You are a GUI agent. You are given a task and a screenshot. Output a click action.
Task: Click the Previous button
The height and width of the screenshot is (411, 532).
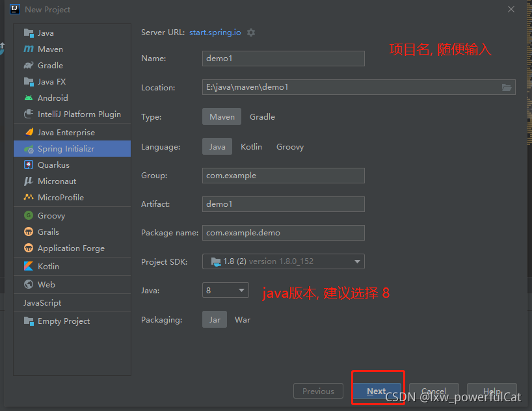tap(318, 391)
